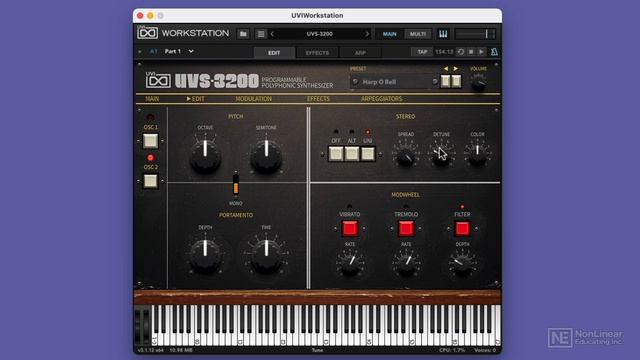The height and width of the screenshot is (360, 640).
Task: Switch to the EDIT tab in workstation bar
Action: pos(274,53)
